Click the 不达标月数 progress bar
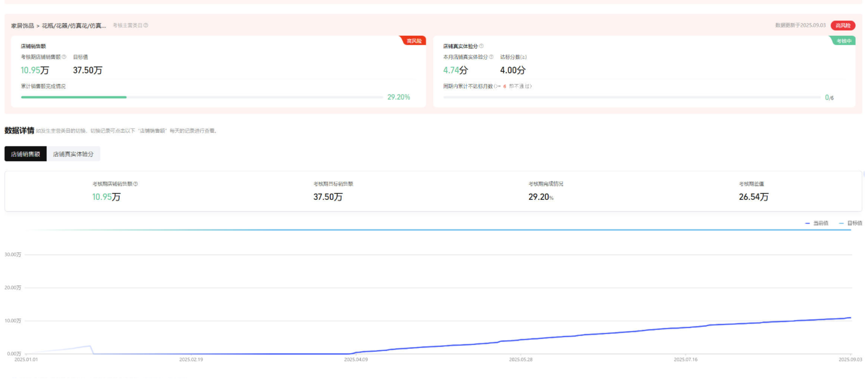This screenshot has width=868, height=379. [x=632, y=97]
